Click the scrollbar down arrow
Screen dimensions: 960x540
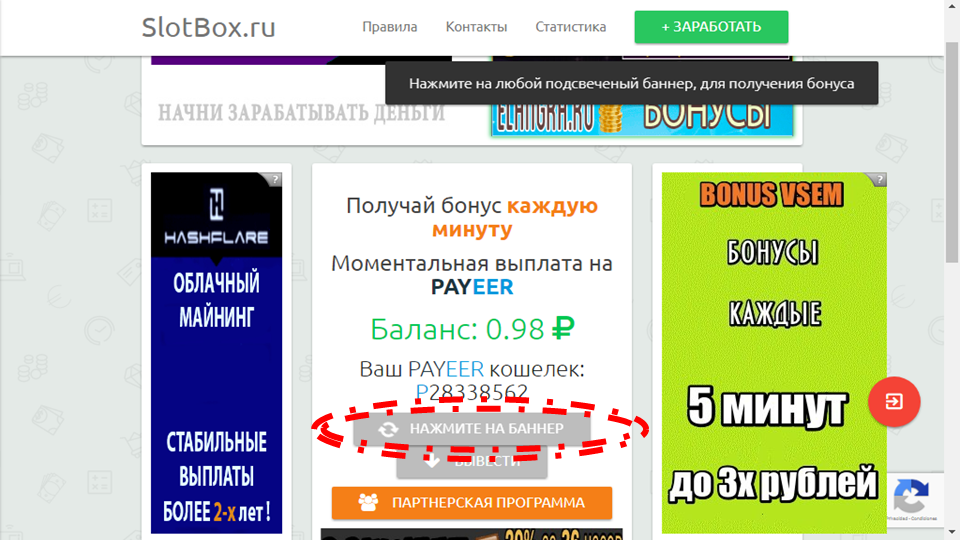click(x=952, y=533)
